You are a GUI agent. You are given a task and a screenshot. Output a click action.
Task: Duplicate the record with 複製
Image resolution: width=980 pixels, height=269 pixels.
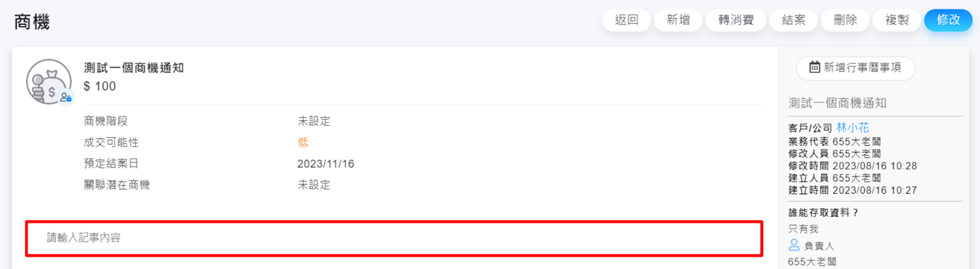coord(897,20)
